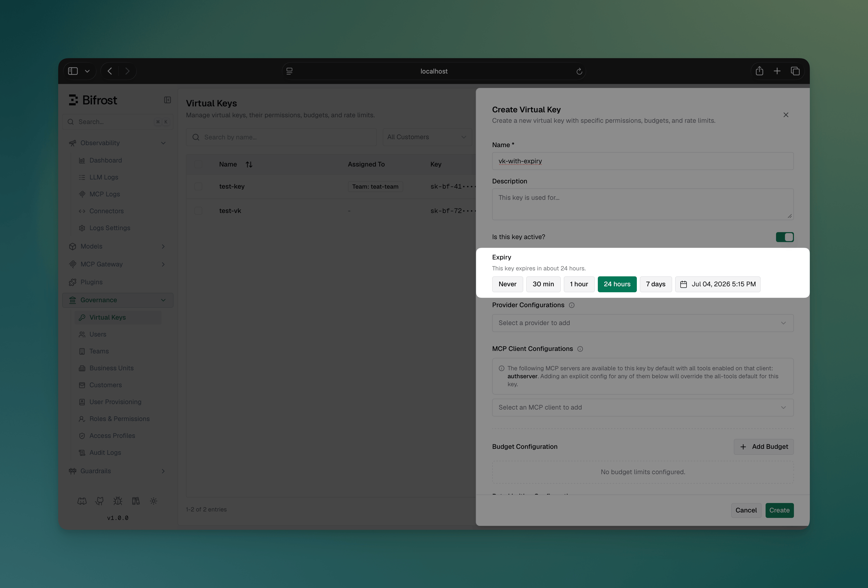This screenshot has height=588, width=868.
Task: Focus the 'Search by name...' field
Action: pos(281,137)
